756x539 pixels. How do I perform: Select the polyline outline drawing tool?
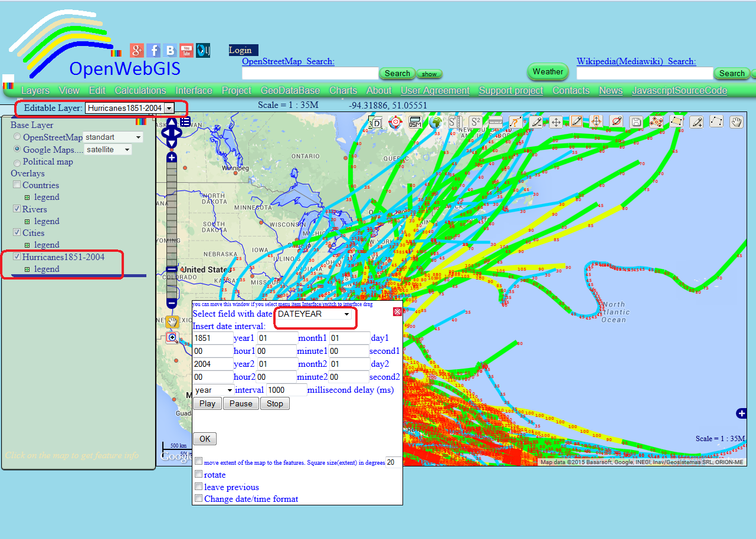[x=716, y=121]
